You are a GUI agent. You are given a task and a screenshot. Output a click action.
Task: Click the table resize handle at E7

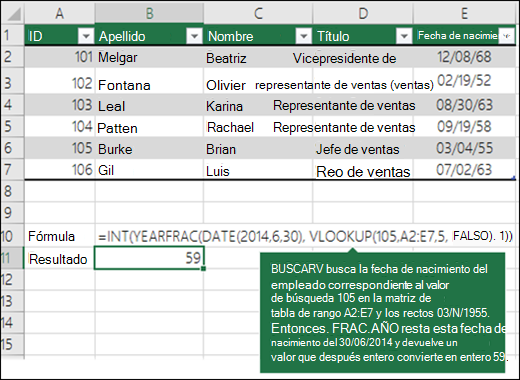click(x=514, y=178)
